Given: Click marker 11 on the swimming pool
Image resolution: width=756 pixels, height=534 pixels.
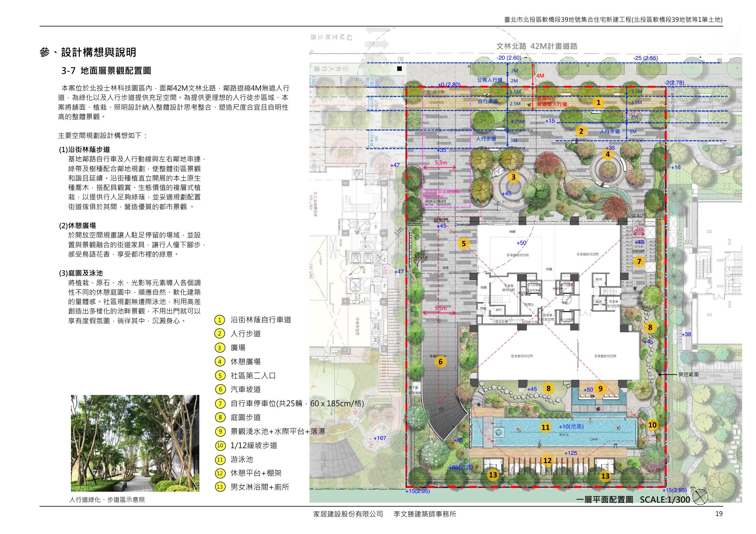Looking at the screenshot, I should 546,427.
